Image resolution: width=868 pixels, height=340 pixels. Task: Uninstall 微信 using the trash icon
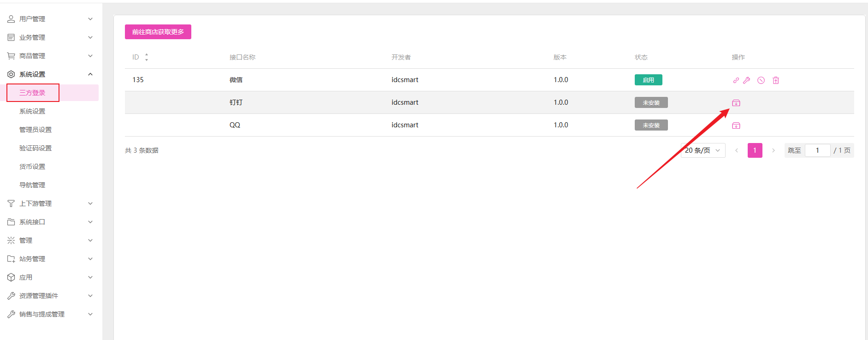[x=776, y=80]
